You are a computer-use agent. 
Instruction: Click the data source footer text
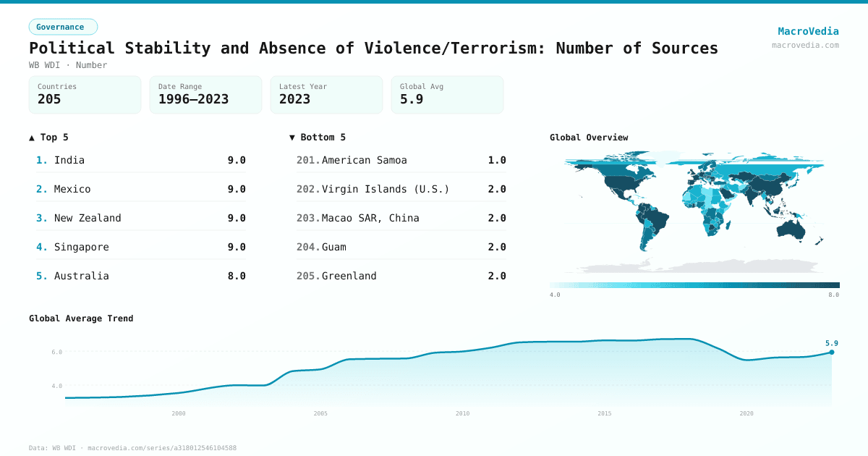[x=132, y=448]
